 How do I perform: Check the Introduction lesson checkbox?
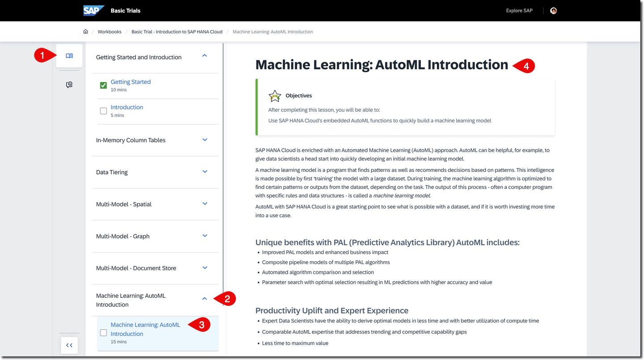click(x=103, y=110)
